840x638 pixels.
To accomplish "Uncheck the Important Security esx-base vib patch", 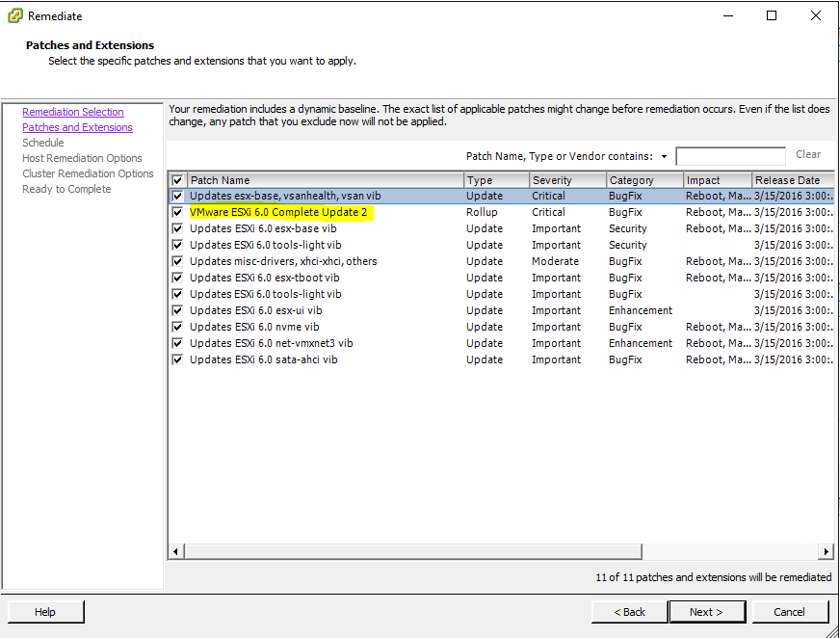I will (x=177, y=229).
